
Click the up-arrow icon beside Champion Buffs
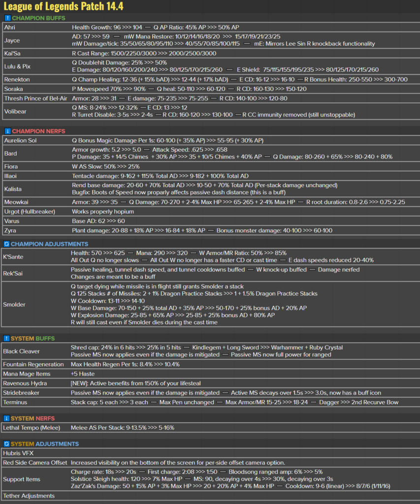[8, 18]
